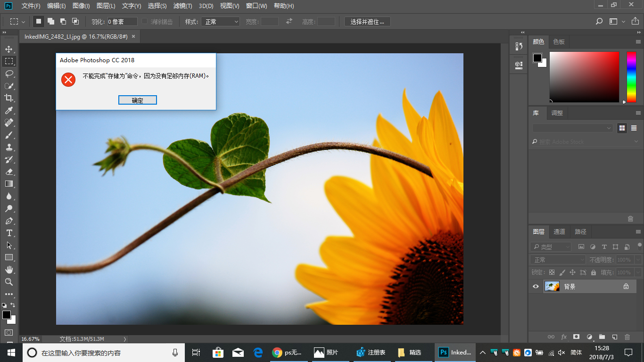Viewport: 644px width, 362px height.
Task: Enable Intersect with selection mode
Action: click(x=75, y=21)
